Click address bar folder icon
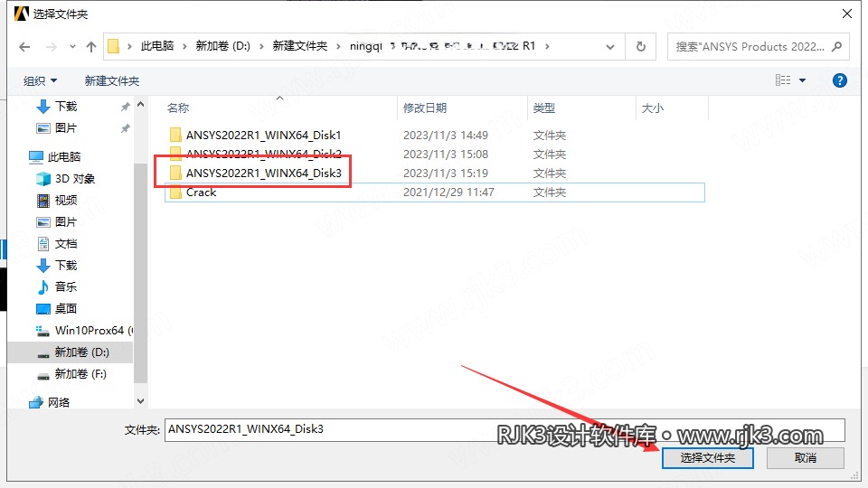Screen dimensions: 868x488 tap(114, 46)
